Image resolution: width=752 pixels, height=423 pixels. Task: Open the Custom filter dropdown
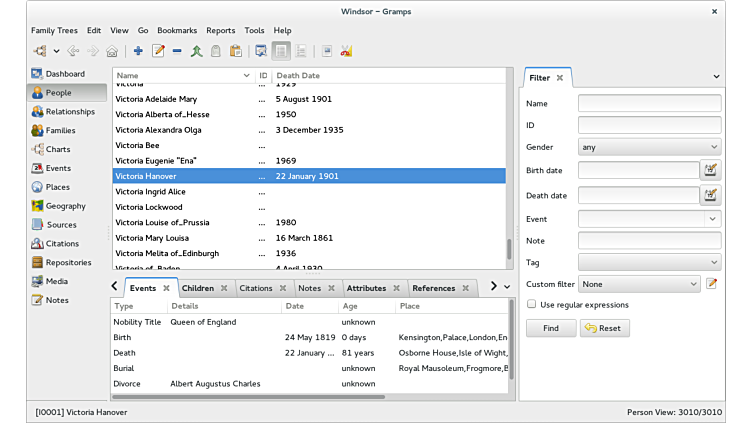coord(639,284)
